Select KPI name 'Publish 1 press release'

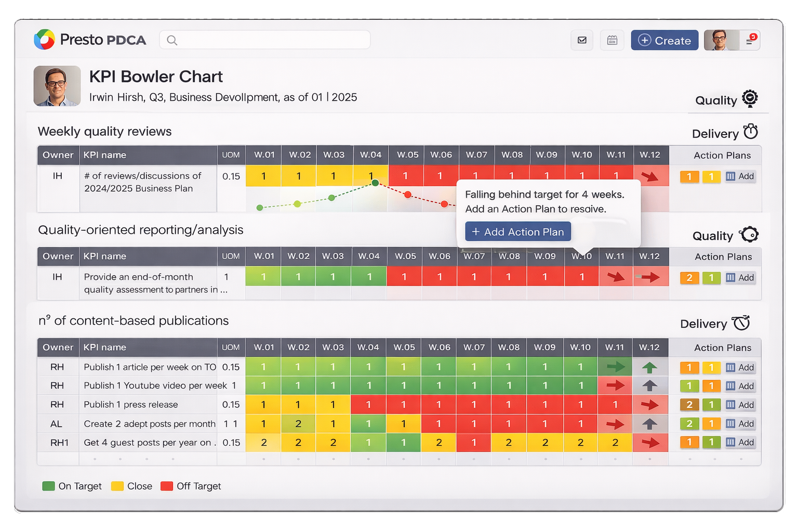(131, 404)
